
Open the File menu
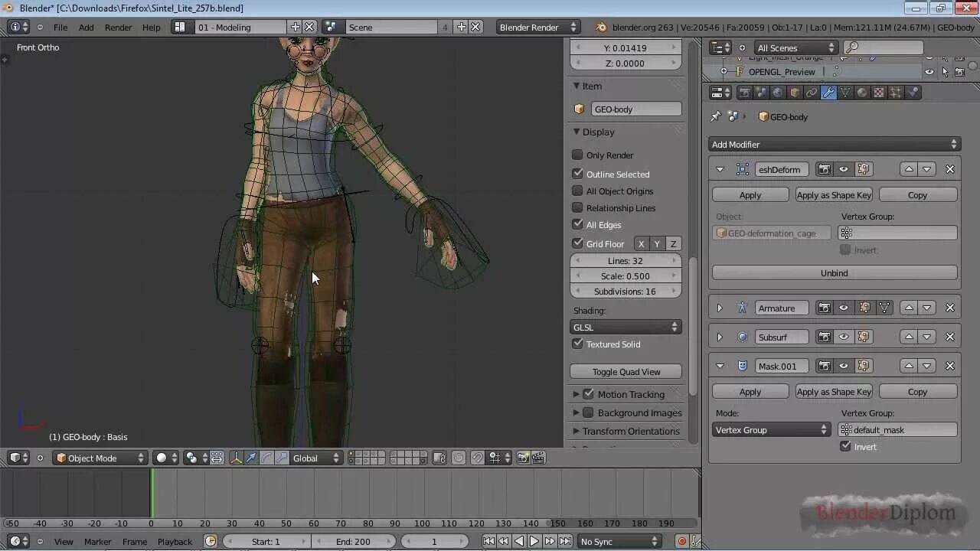click(60, 27)
